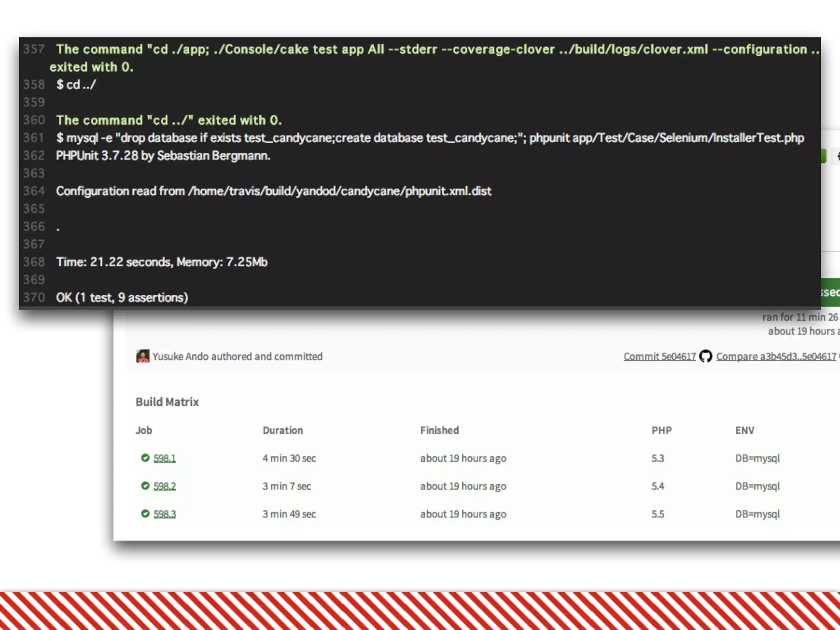Click the GitHub octocat icon

point(705,356)
